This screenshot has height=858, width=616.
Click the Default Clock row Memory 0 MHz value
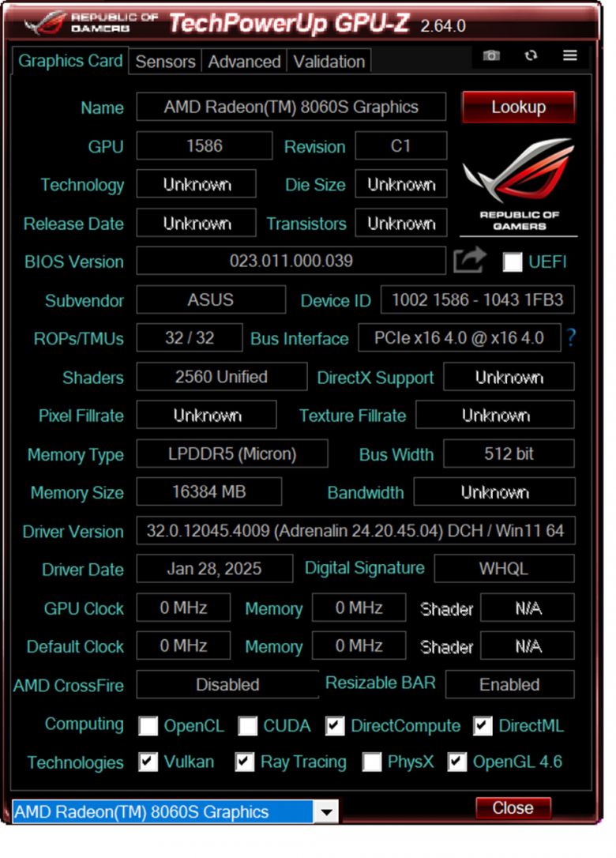359,645
